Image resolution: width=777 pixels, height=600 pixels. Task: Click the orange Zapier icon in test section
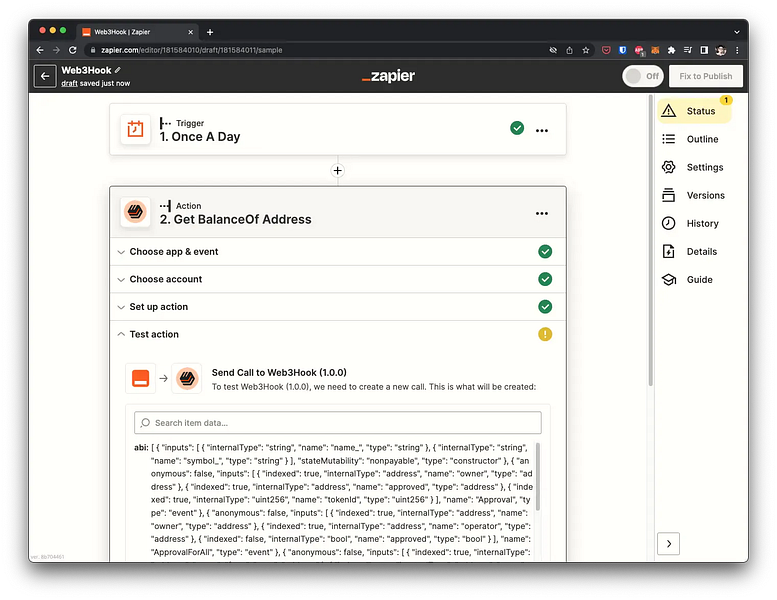click(140, 379)
